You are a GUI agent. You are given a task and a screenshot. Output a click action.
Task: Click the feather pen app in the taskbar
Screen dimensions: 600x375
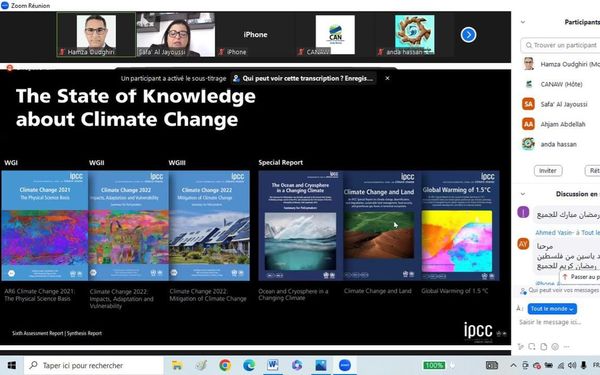click(x=201, y=365)
